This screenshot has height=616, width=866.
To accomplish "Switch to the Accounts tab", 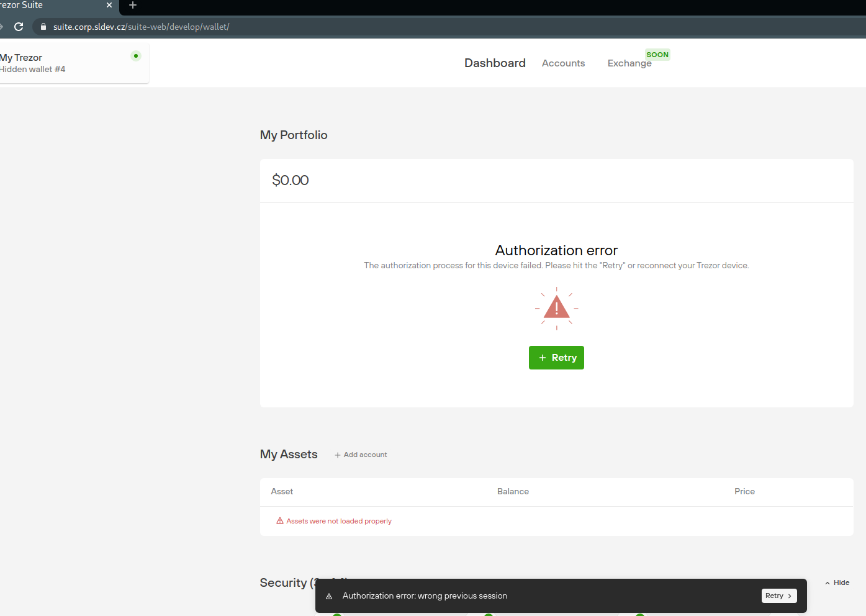I will point(563,63).
